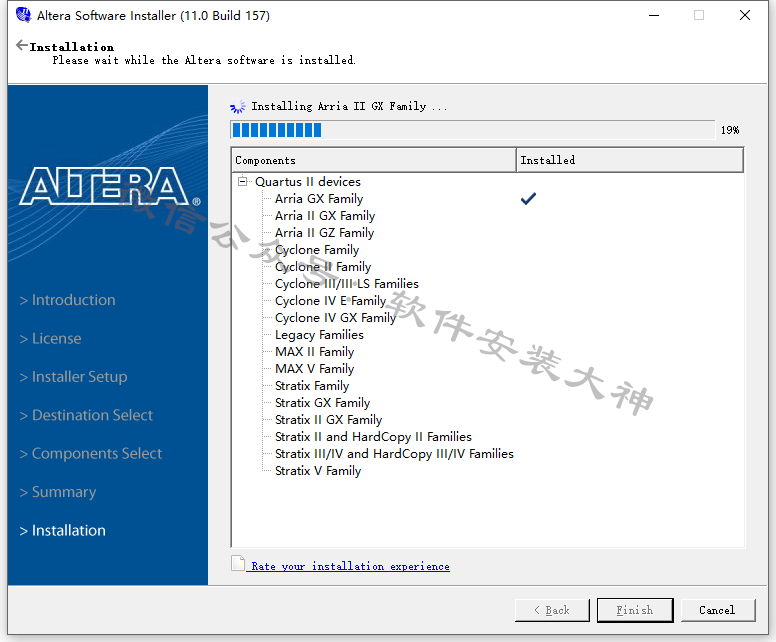Click the document icon beside rate link
Screen dimensions: 776x642
[238, 563]
